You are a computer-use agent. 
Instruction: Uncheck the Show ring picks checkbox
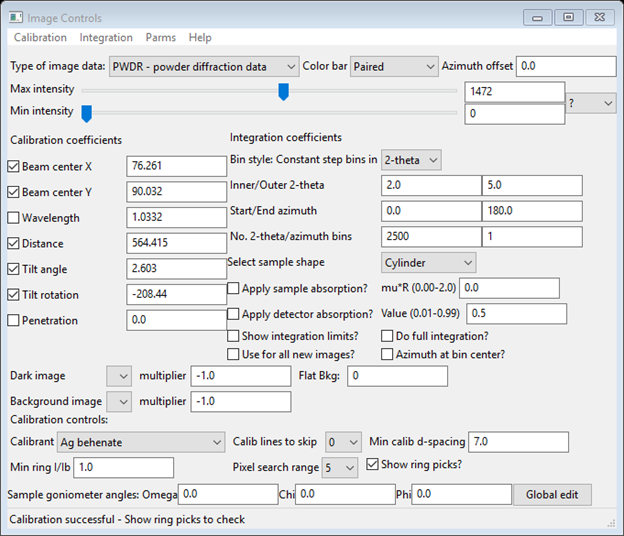click(372, 464)
